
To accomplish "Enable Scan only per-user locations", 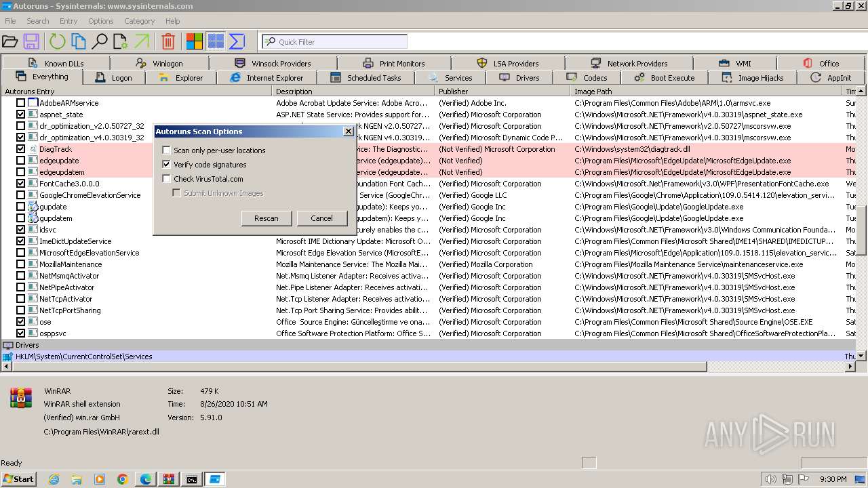I will (167, 150).
